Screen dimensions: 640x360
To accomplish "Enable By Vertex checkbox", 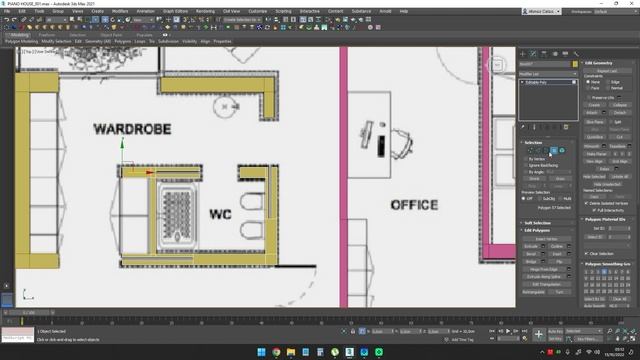I will (526, 159).
